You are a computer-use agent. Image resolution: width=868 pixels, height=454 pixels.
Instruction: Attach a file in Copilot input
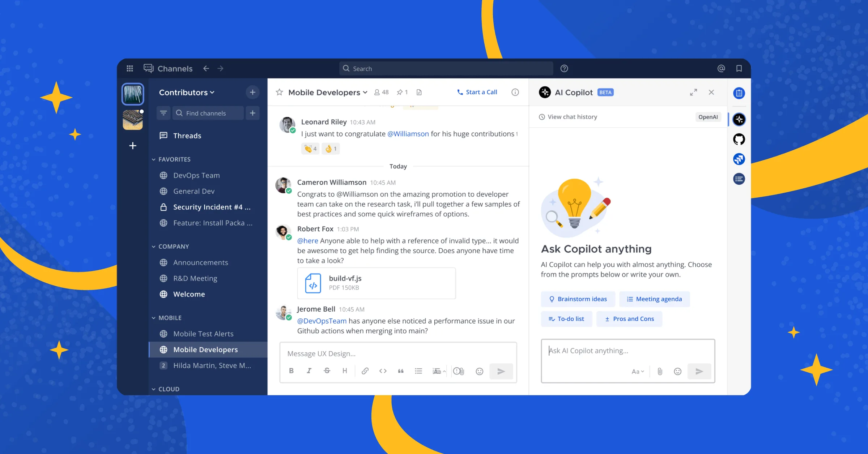pos(660,372)
